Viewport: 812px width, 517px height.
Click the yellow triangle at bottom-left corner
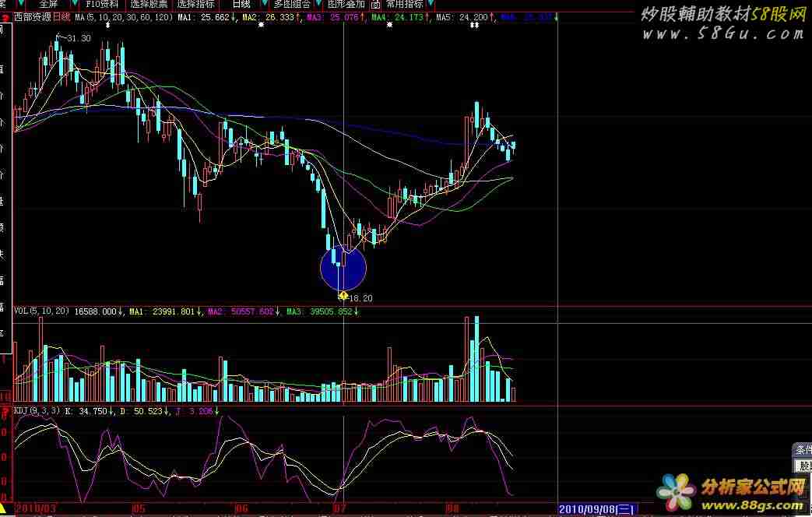5,509
